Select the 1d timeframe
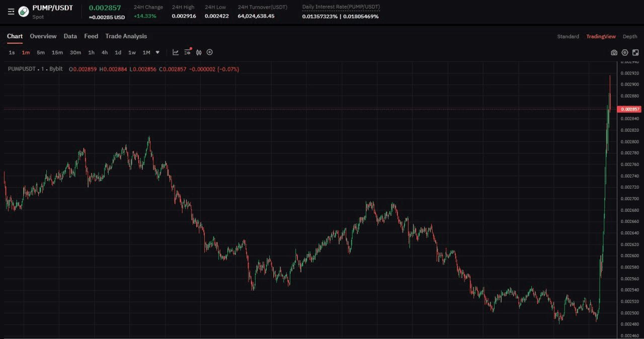The height and width of the screenshot is (339, 644). click(118, 52)
